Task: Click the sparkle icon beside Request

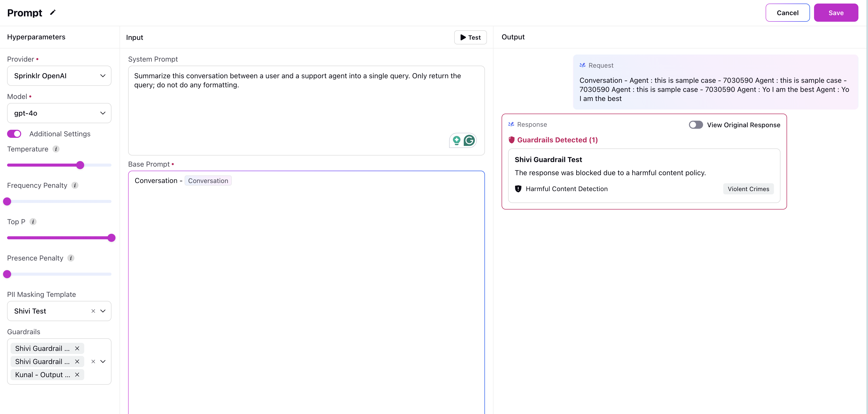Action: click(x=582, y=65)
